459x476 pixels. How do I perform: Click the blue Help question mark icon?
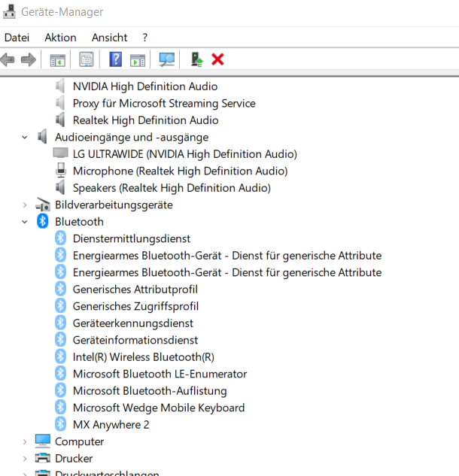[115, 59]
